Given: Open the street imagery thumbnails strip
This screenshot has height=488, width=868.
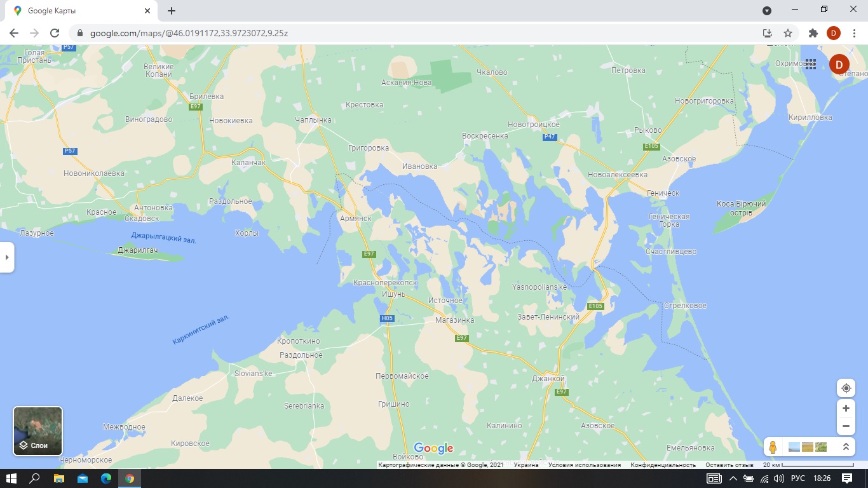Looking at the screenshot, I should pos(807,447).
